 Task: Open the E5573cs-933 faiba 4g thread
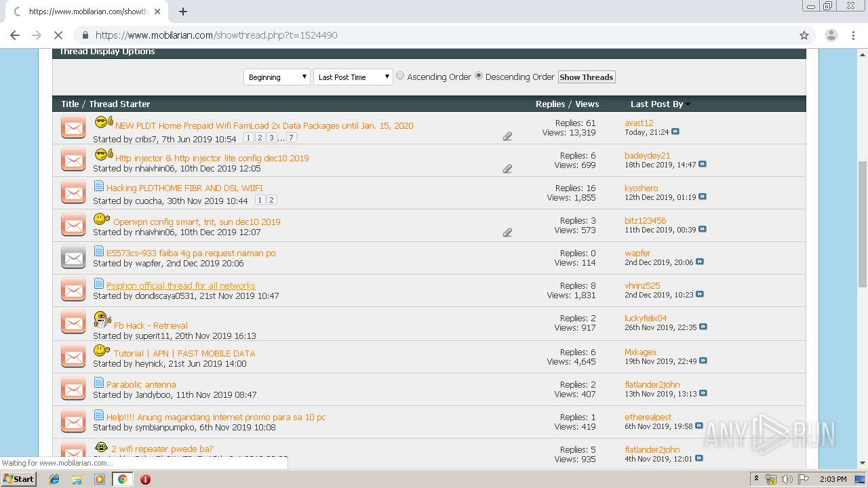tap(191, 253)
